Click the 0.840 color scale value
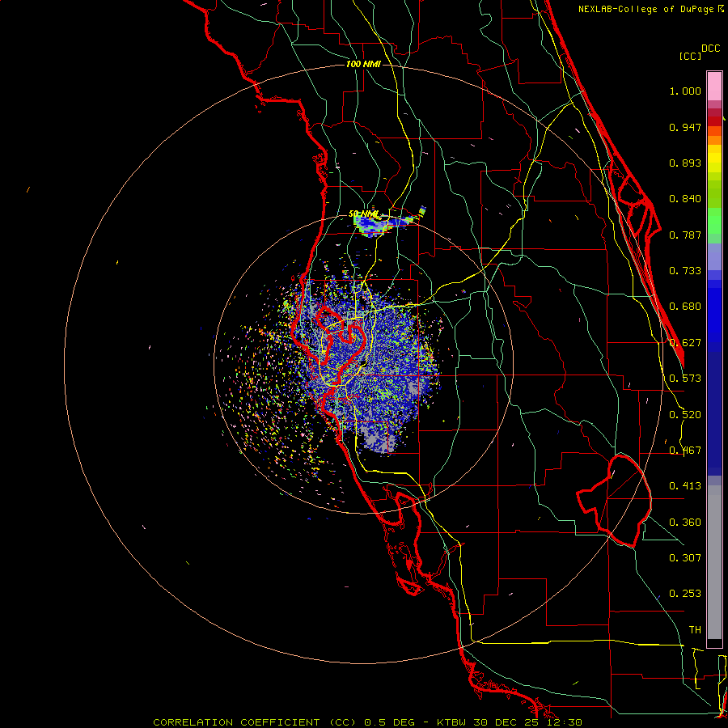The width and height of the screenshot is (728, 728). (x=685, y=199)
